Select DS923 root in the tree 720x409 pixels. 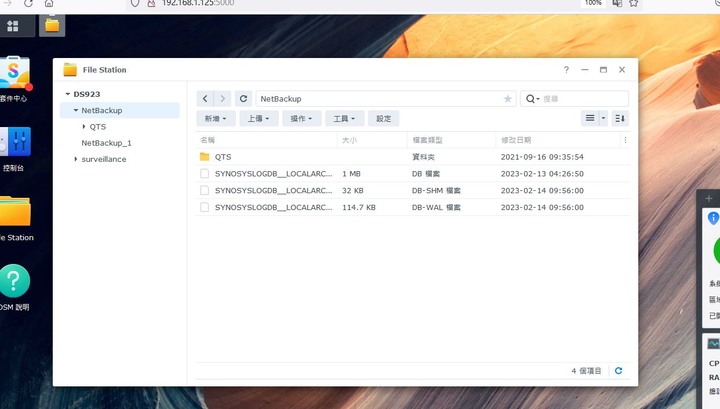(x=87, y=94)
